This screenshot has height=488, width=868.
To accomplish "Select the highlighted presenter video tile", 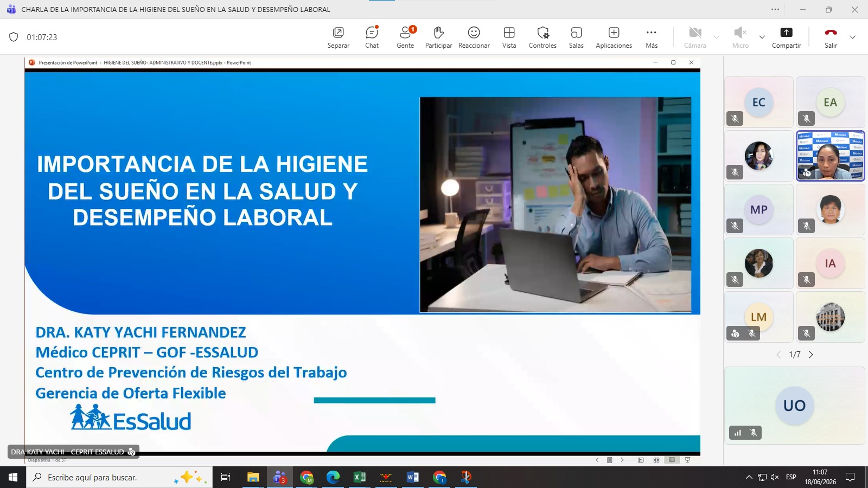I will coord(830,156).
